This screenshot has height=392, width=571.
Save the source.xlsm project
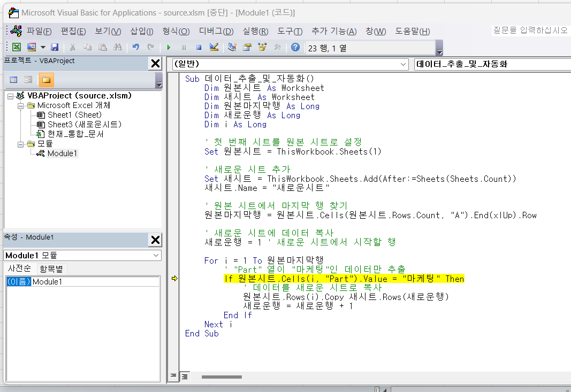[55, 47]
